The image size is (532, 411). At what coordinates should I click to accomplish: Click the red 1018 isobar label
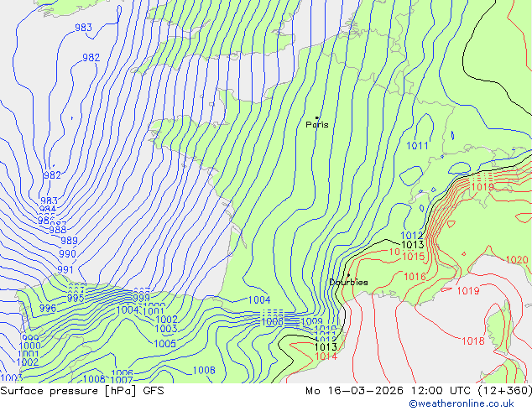473,341
